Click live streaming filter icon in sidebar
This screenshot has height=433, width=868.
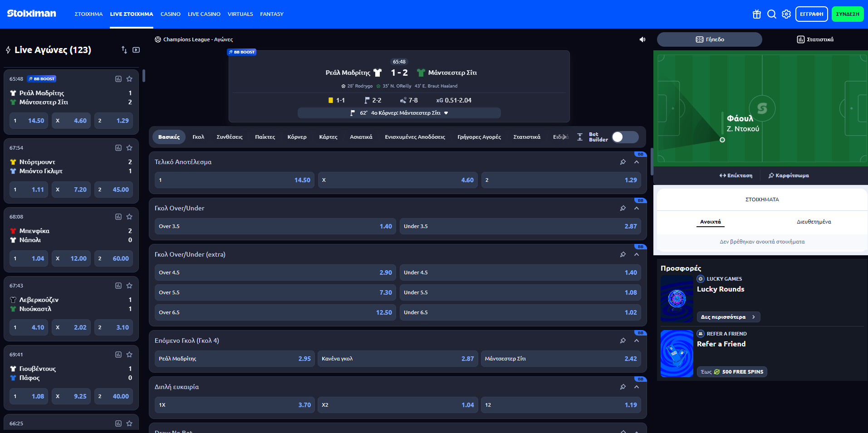[x=136, y=50]
